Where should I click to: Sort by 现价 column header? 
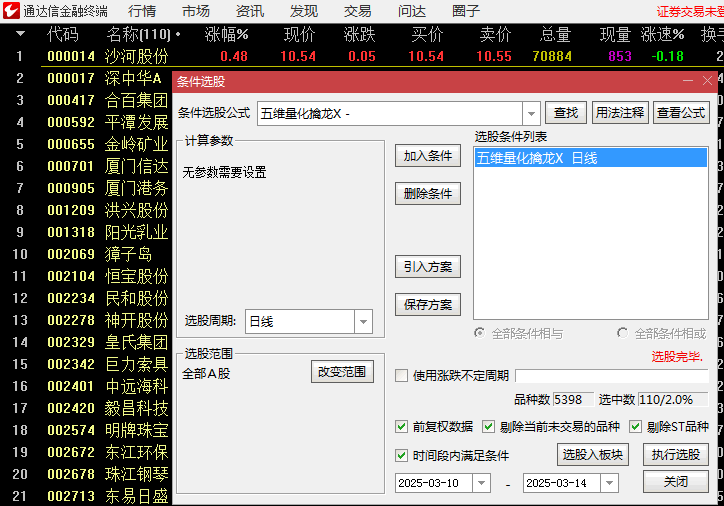click(x=299, y=35)
